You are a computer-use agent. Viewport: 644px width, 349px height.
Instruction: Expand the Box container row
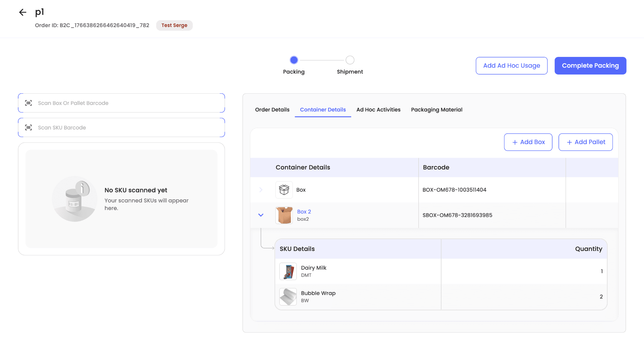point(261,190)
